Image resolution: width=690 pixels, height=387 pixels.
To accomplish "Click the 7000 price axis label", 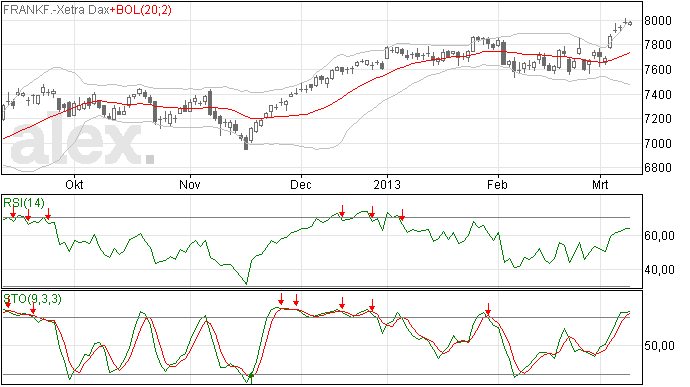I will (x=657, y=143).
